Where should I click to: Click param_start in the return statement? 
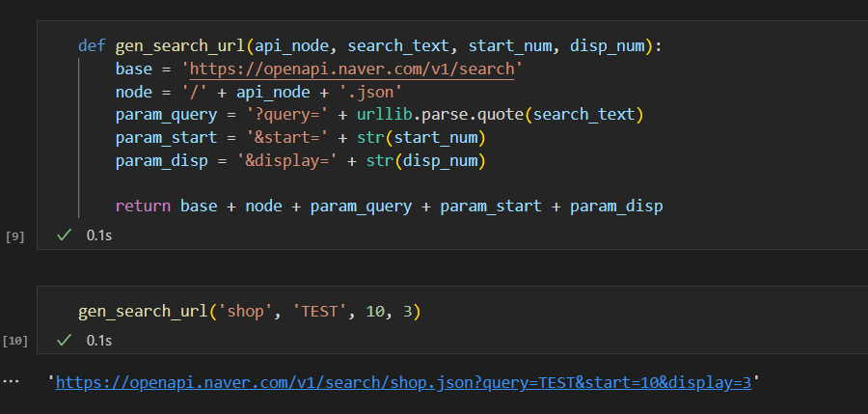click(x=491, y=207)
